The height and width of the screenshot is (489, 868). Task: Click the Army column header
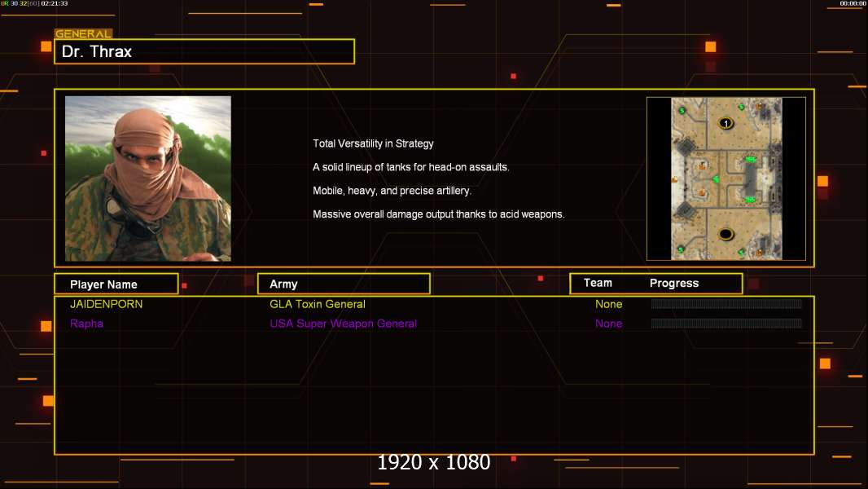coord(344,284)
